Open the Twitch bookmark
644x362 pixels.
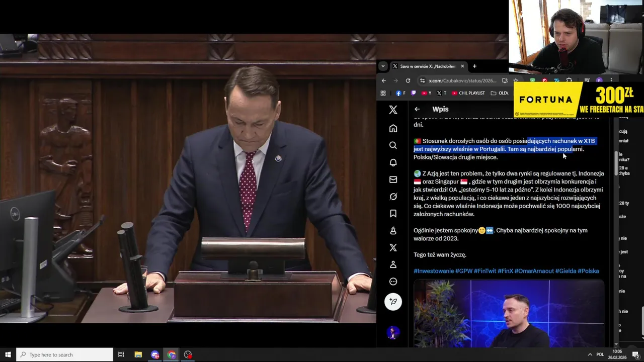coord(414,93)
